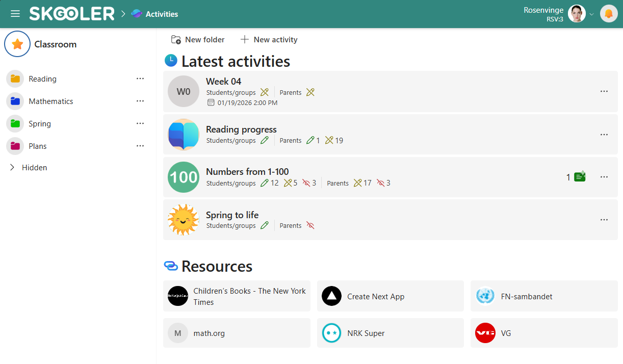This screenshot has width=623, height=364.
Task: Click Numbers Parents hidden eye with 3
Action: 380,183
